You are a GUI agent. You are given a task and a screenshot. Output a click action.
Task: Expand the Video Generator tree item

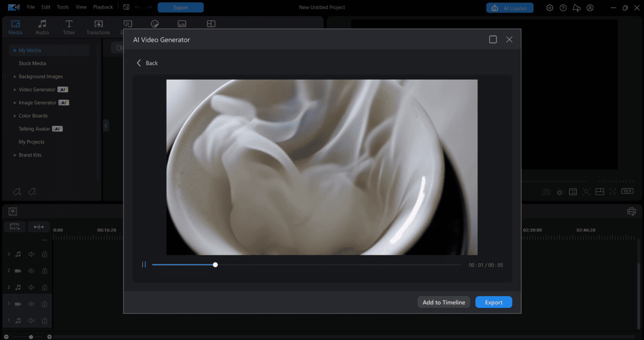pos(15,90)
